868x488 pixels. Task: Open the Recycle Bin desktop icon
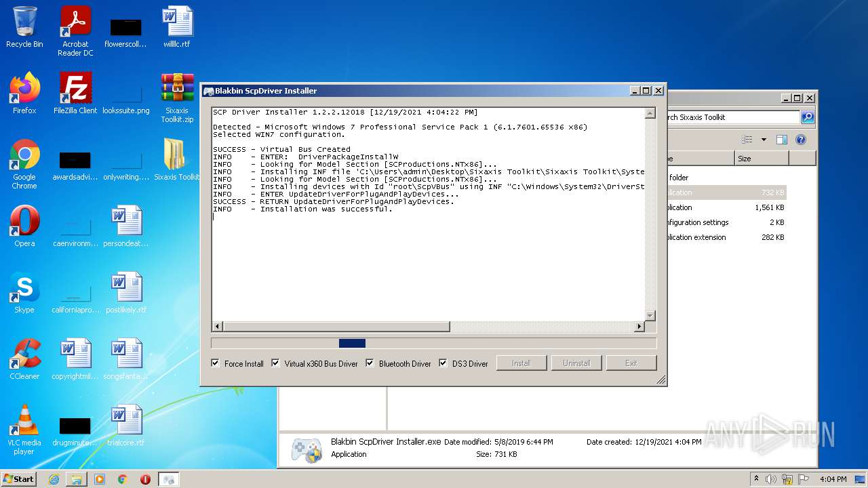click(x=24, y=27)
